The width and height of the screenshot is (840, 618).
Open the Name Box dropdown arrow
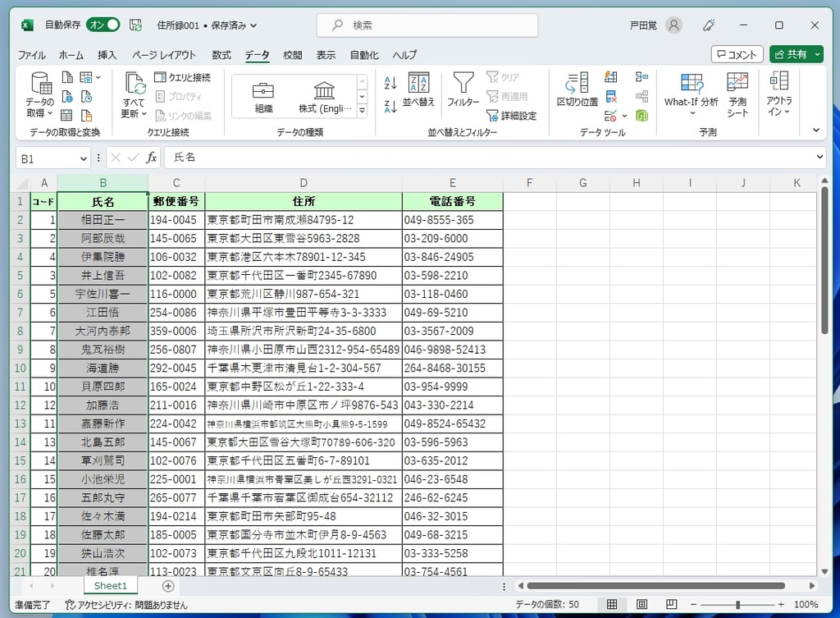coord(84,158)
